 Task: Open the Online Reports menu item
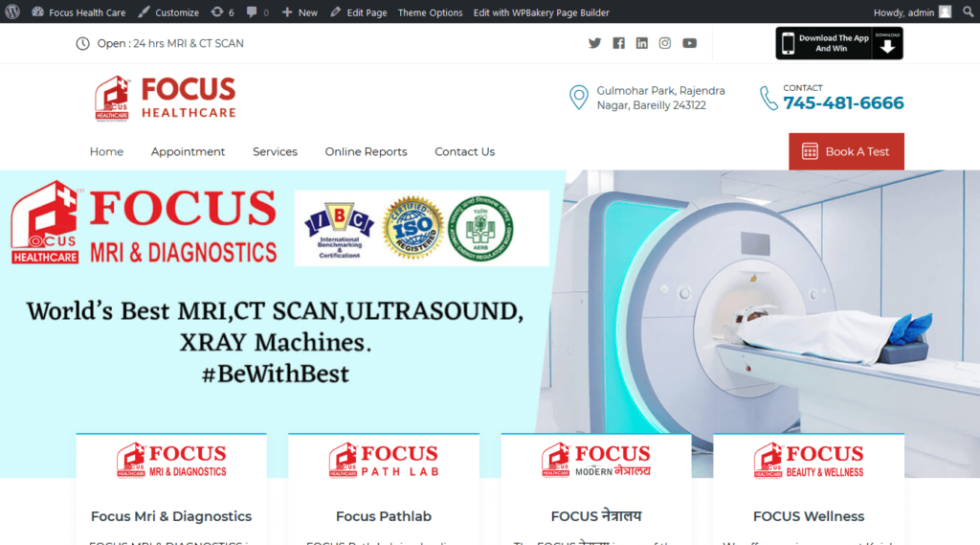(x=366, y=151)
